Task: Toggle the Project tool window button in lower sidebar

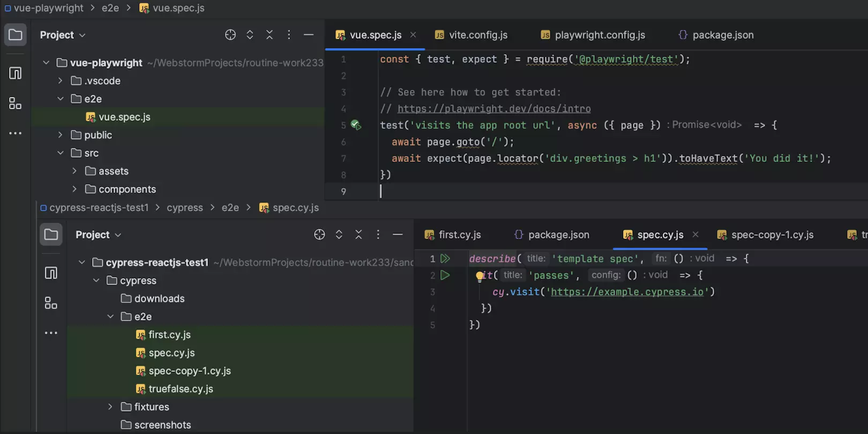Action: point(51,235)
